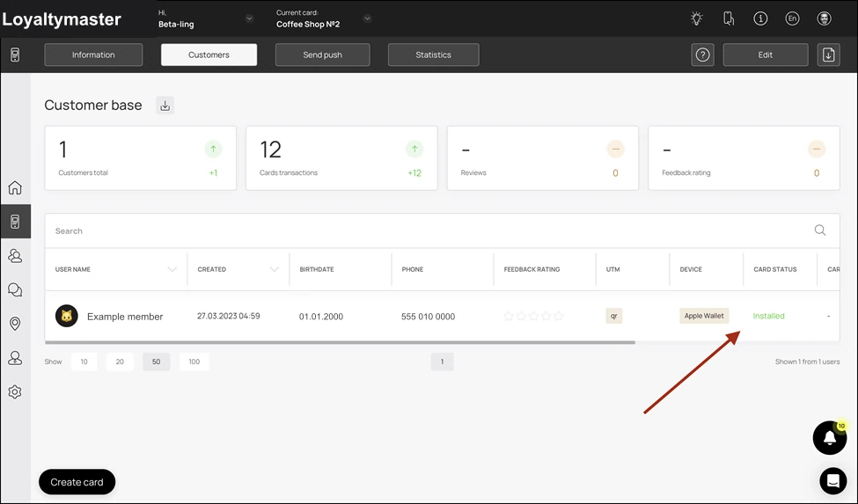Show 10 rows per page

[x=84, y=362]
